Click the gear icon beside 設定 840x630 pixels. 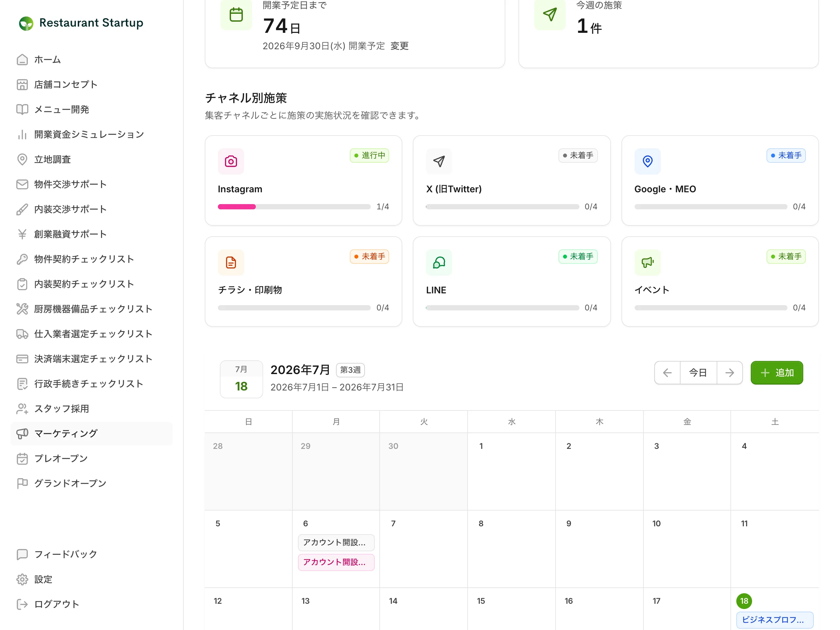click(22, 579)
